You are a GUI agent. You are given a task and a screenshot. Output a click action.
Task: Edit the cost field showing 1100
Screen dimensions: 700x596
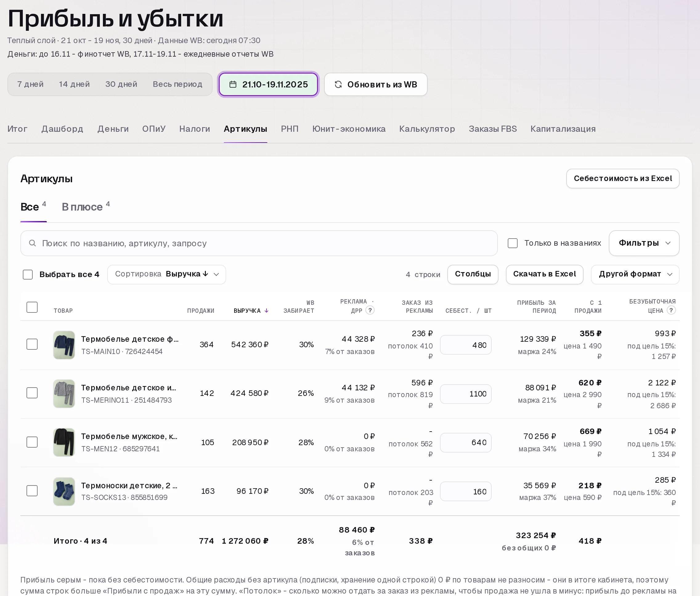pyautogui.click(x=466, y=394)
